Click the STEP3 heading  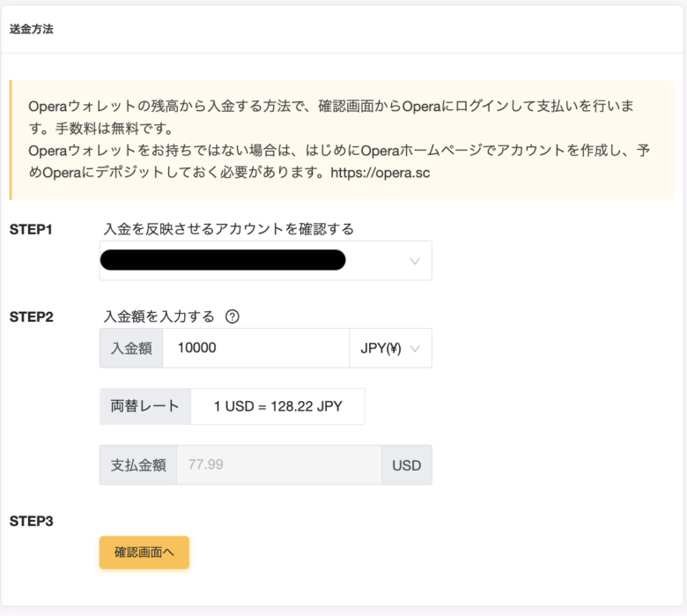(31, 521)
